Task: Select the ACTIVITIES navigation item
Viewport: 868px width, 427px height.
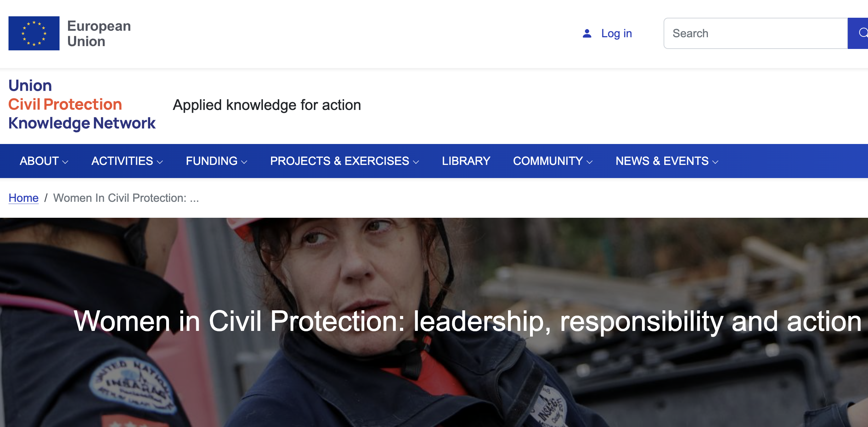Action: 127,161
